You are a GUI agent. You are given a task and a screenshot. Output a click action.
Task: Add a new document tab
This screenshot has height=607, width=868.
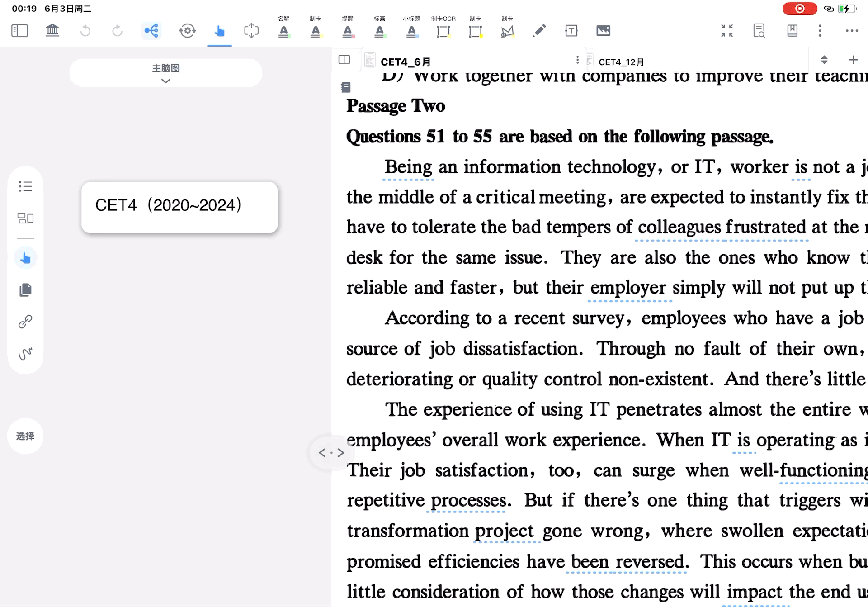(853, 60)
